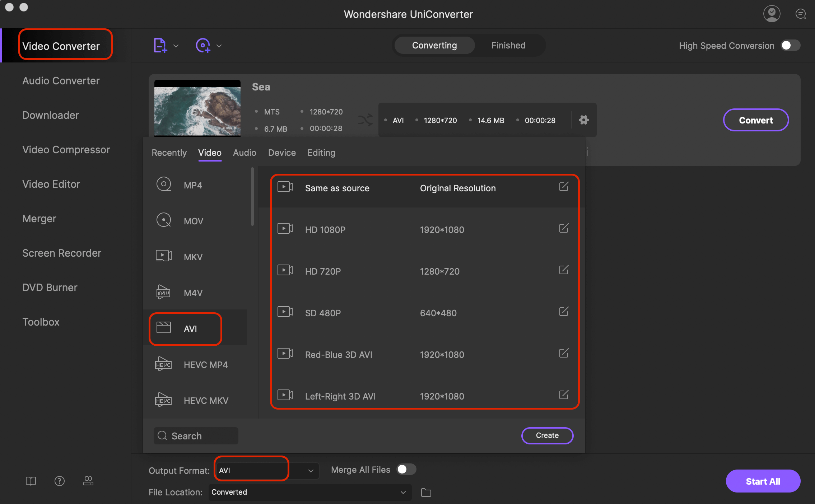Image resolution: width=815 pixels, height=504 pixels.
Task: Click the settings gear icon for Sea
Action: click(x=583, y=120)
